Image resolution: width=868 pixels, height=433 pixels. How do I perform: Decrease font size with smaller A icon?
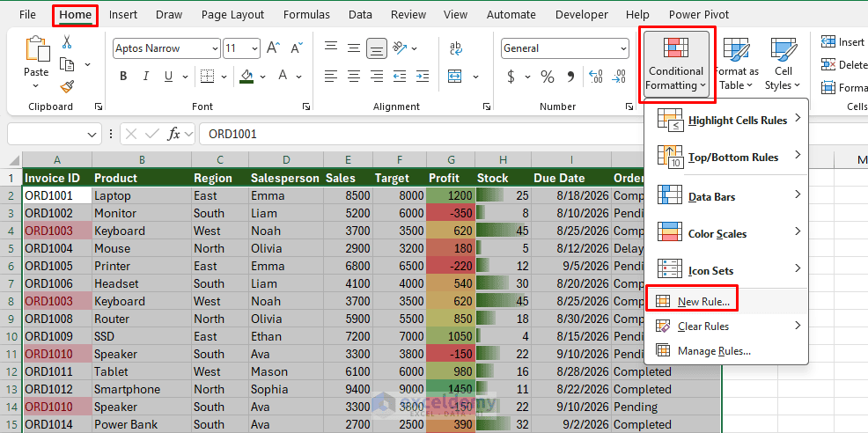click(x=297, y=48)
